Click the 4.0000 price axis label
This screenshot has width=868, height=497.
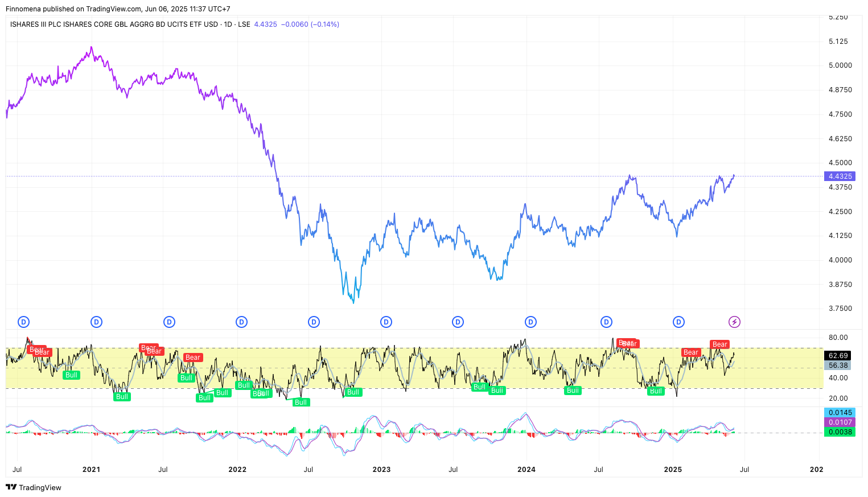tap(840, 260)
